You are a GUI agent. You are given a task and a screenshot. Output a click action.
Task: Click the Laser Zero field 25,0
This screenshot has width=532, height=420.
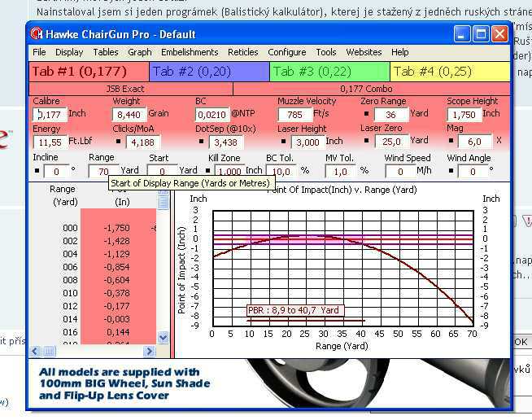click(x=392, y=142)
